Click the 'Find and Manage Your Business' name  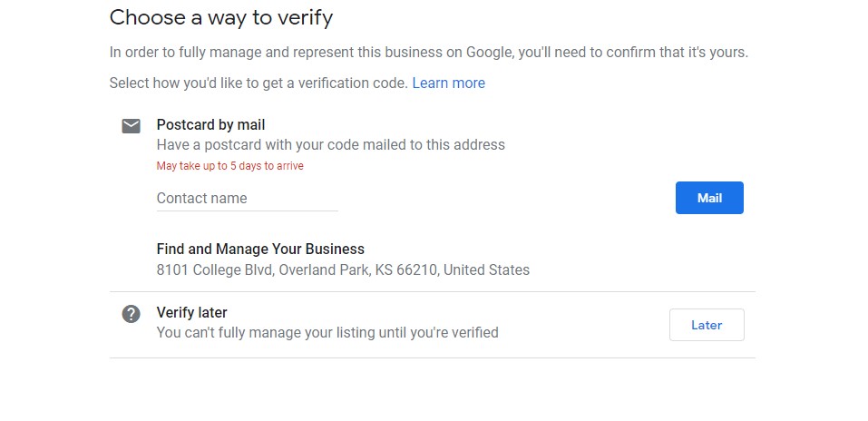pyautogui.click(x=260, y=249)
